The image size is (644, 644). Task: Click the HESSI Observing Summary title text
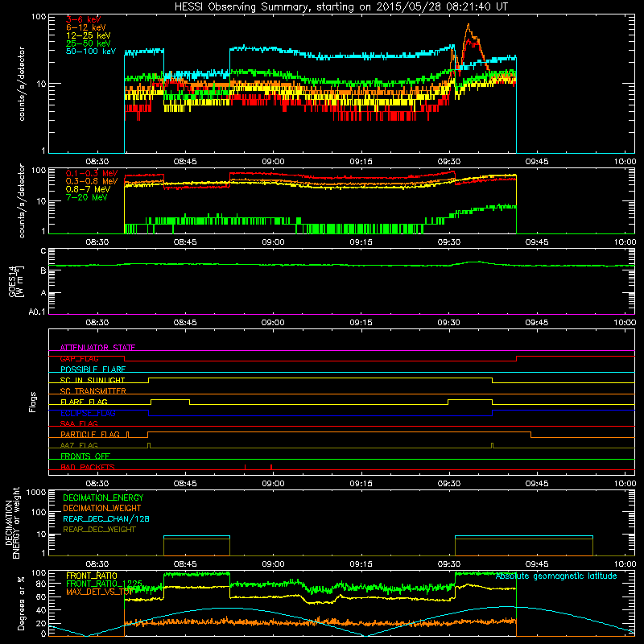(x=341, y=7)
